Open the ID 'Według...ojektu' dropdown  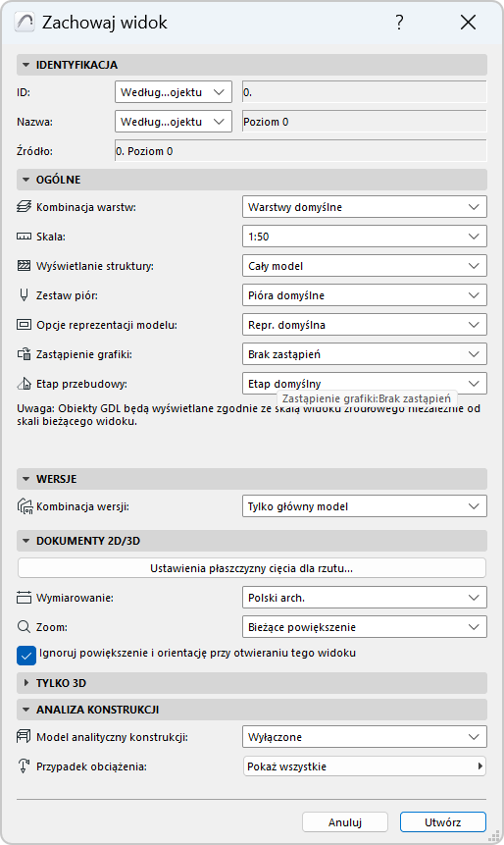point(174,92)
